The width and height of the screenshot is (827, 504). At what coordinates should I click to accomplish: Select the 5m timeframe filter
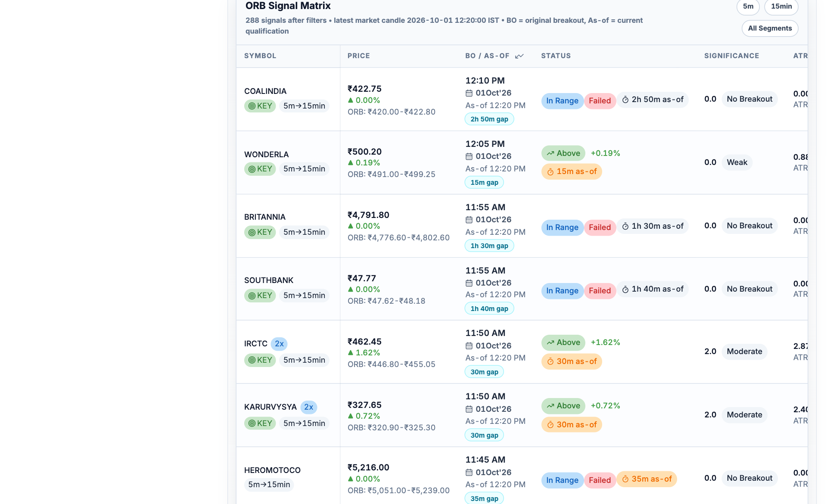click(748, 6)
